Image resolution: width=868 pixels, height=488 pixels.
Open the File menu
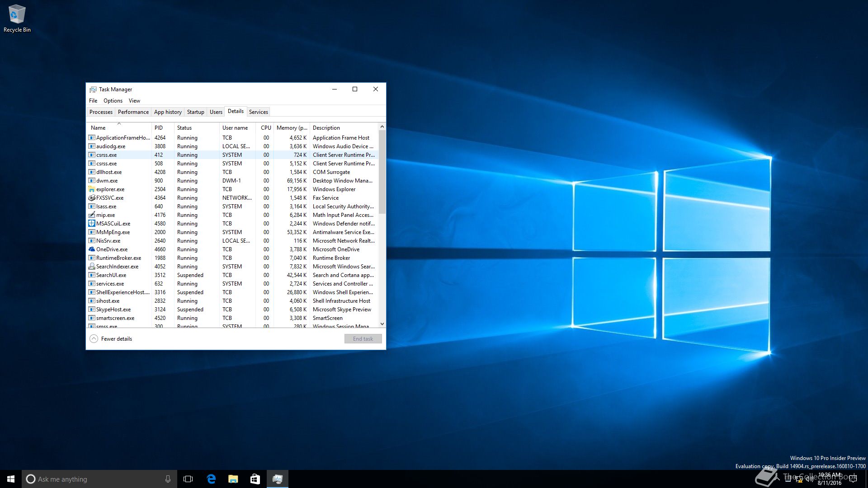click(x=93, y=101)
